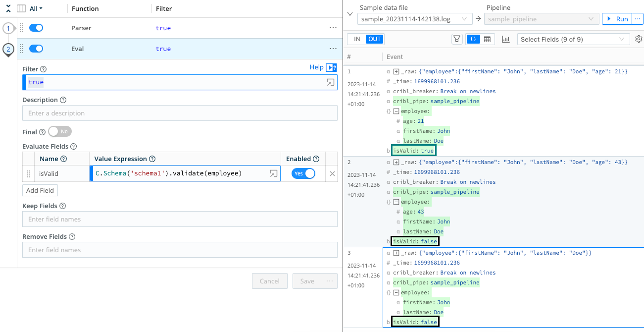Click the Evaluate Fields help icon
Screen dimensions: 644x332
(73, 147)
